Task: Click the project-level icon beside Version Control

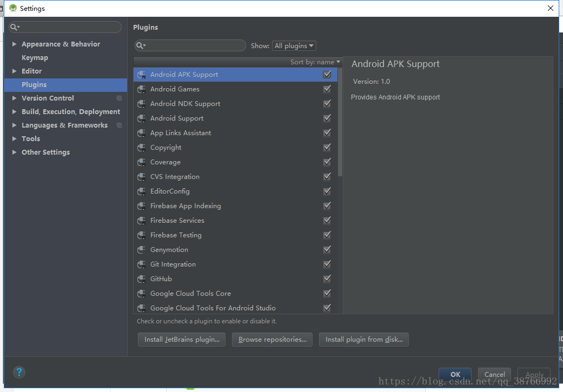Action: [119, 98]
